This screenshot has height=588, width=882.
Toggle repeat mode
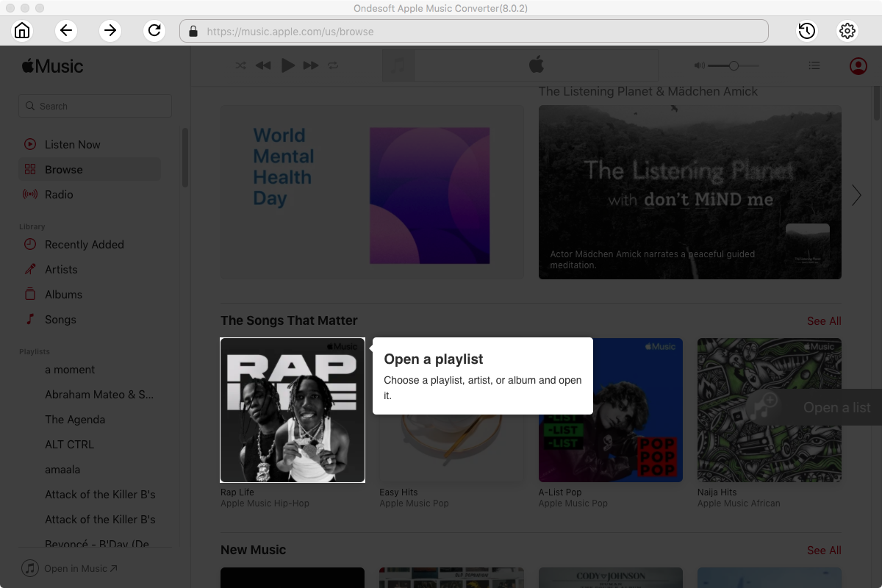coord(333,65)
